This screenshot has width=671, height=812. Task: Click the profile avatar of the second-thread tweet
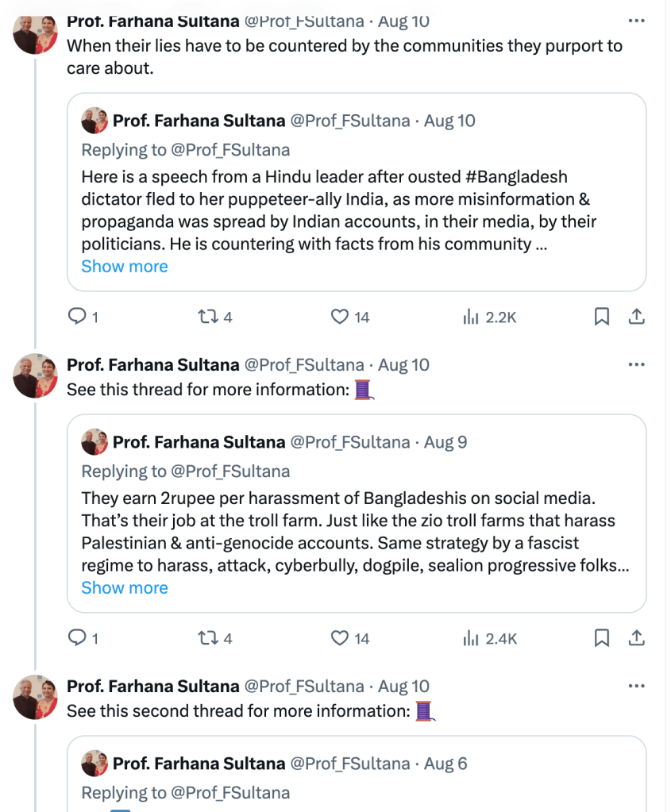pyautogui.click(x=36, y=697)
